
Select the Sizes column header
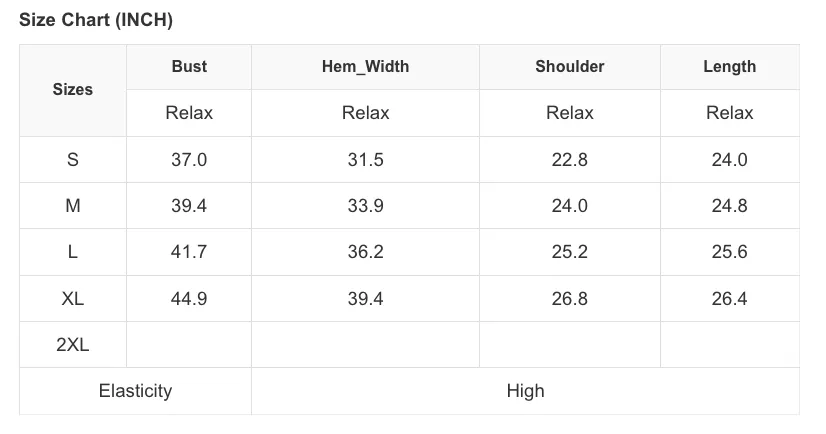click(73, 90)
